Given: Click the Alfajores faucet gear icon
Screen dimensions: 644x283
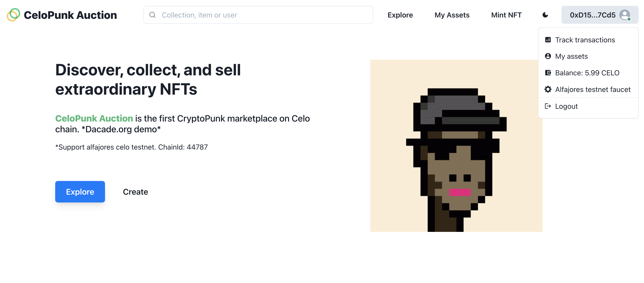Looking at the screenshot, I should pos(548,89).
